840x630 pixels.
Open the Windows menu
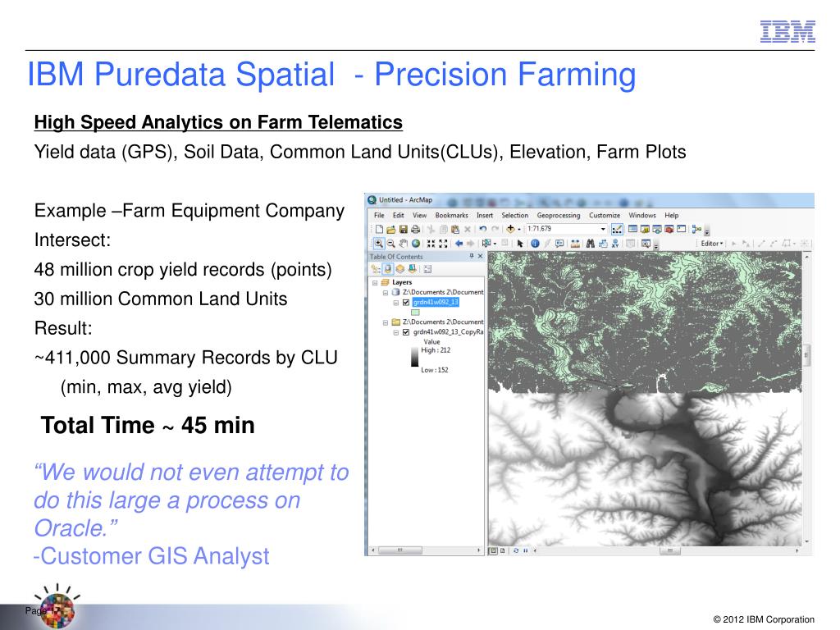point(642,216)
